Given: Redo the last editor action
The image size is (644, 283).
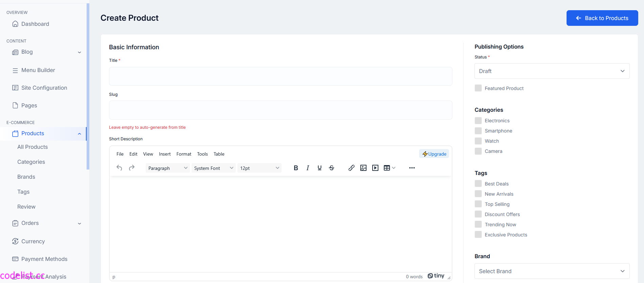Looking at the screenshot, I should 132,168.
